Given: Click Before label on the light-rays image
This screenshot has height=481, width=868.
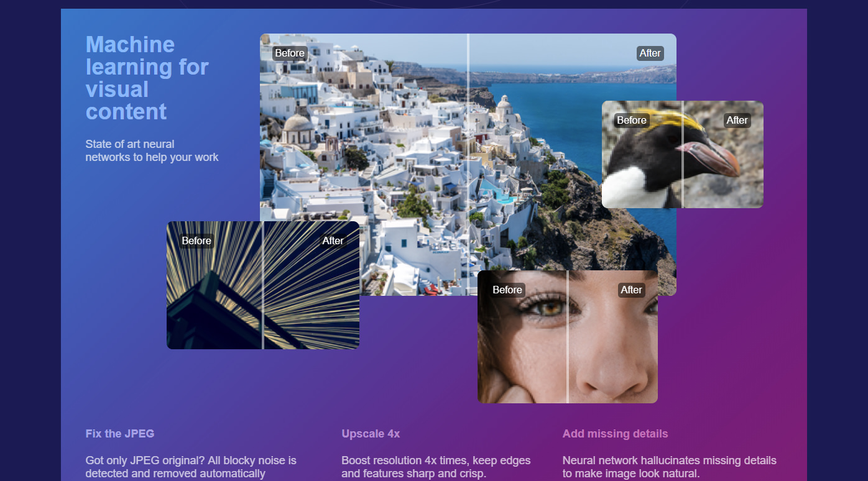Looking at the screenshot, I should tap(196, 241).
